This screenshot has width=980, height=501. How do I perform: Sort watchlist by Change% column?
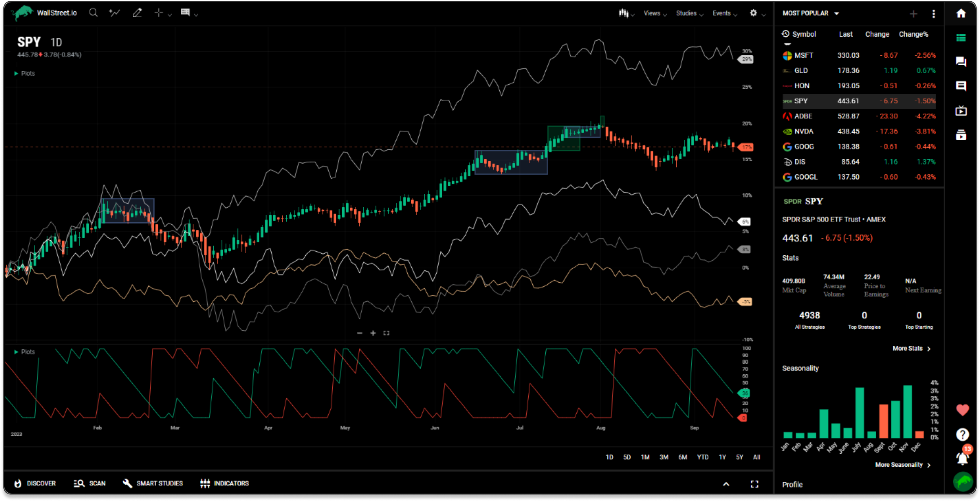913,34
